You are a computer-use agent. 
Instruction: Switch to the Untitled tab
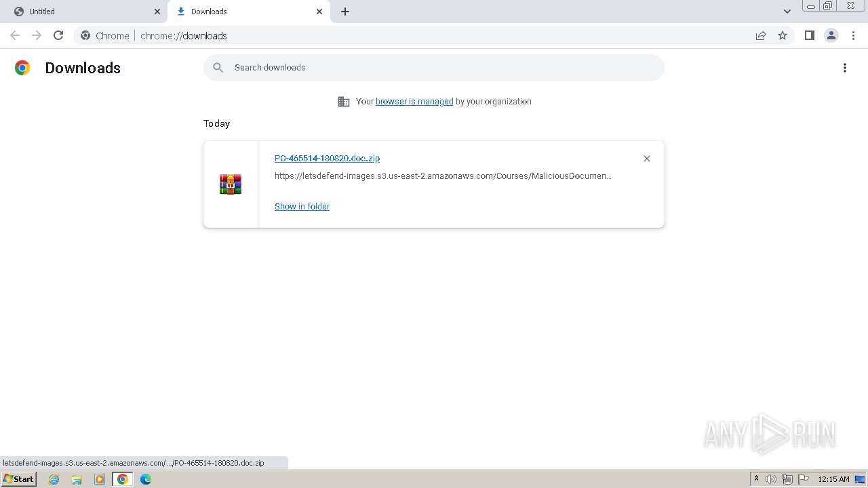(85, 12)
